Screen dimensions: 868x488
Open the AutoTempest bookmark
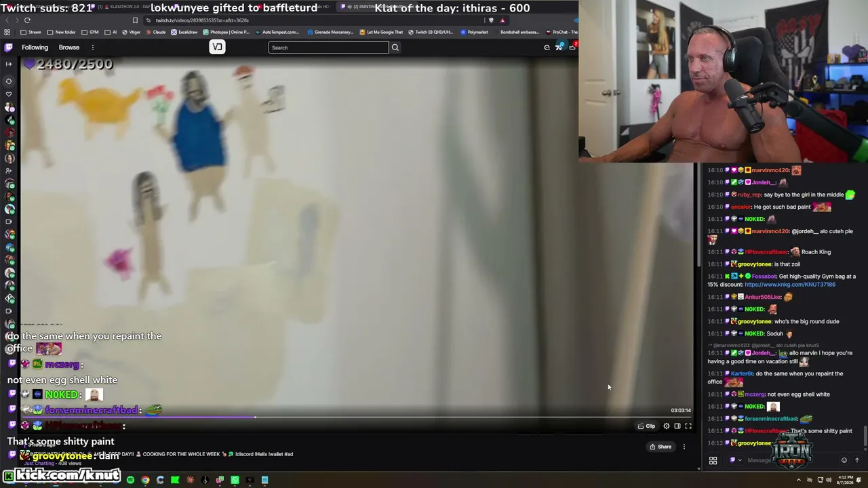click(x=277, y=32)
